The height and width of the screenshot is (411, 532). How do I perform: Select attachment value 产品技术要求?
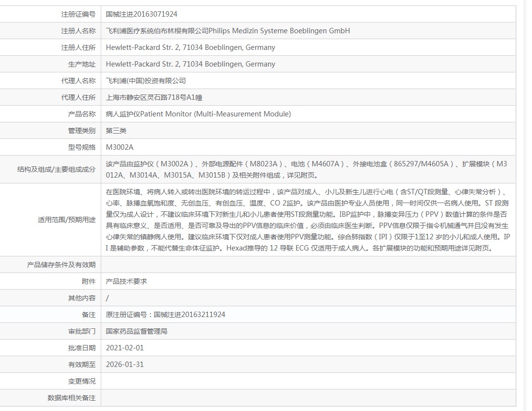(x=126, y=281)
